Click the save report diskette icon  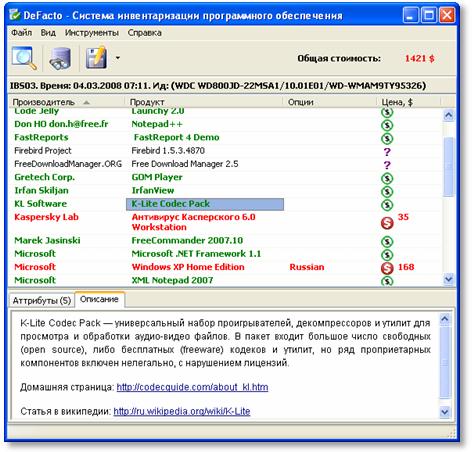coord(96,58)
